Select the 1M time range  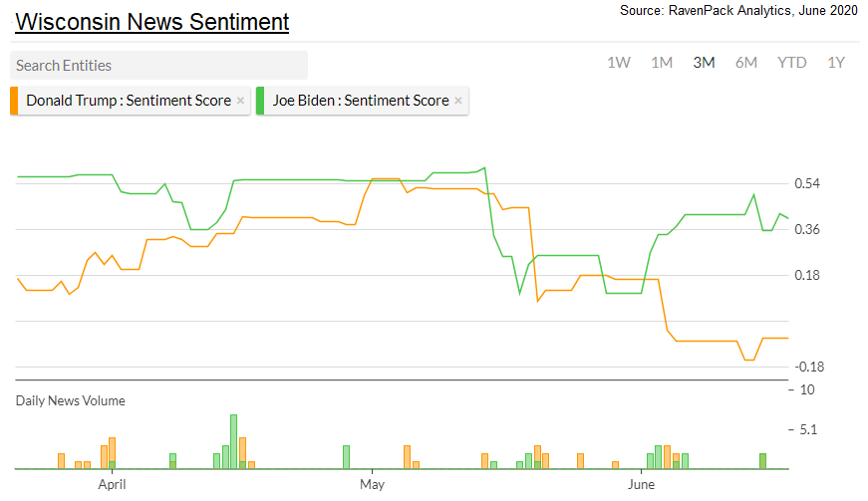point(662,63)
